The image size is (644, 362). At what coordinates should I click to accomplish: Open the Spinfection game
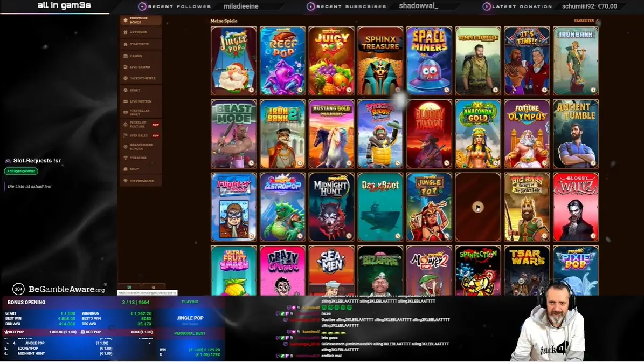click(478, 271)
